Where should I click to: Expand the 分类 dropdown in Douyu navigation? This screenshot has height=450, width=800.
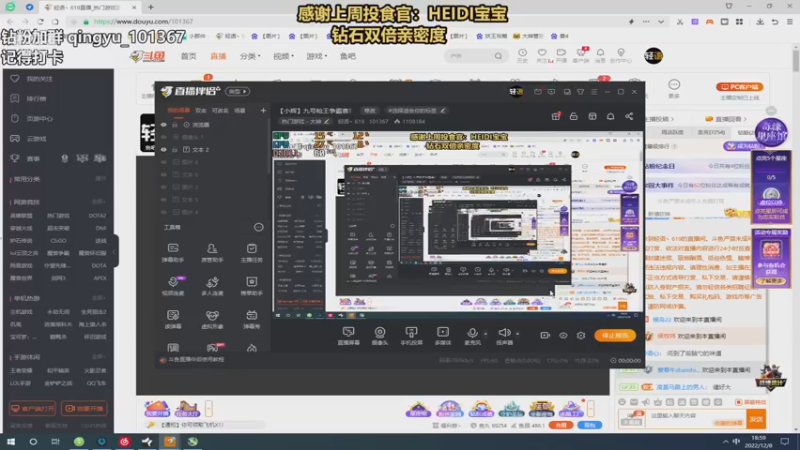click(x=250, y=56)
